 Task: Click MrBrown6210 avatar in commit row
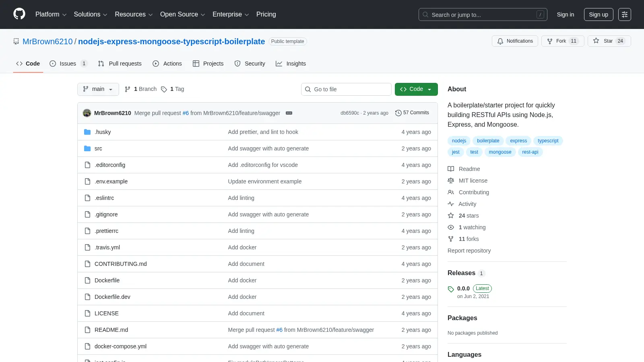(87, 113)
